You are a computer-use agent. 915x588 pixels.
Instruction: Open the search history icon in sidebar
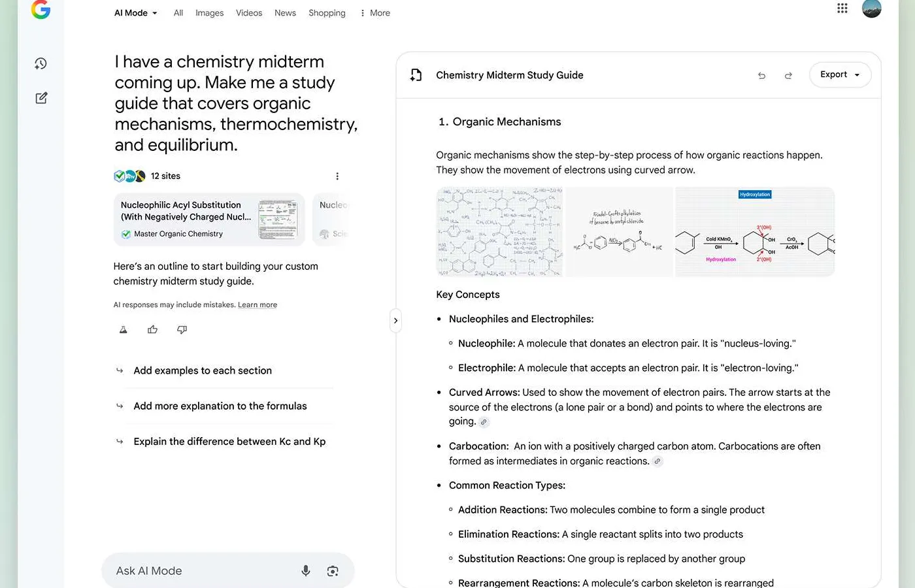(x=41, y=63)
